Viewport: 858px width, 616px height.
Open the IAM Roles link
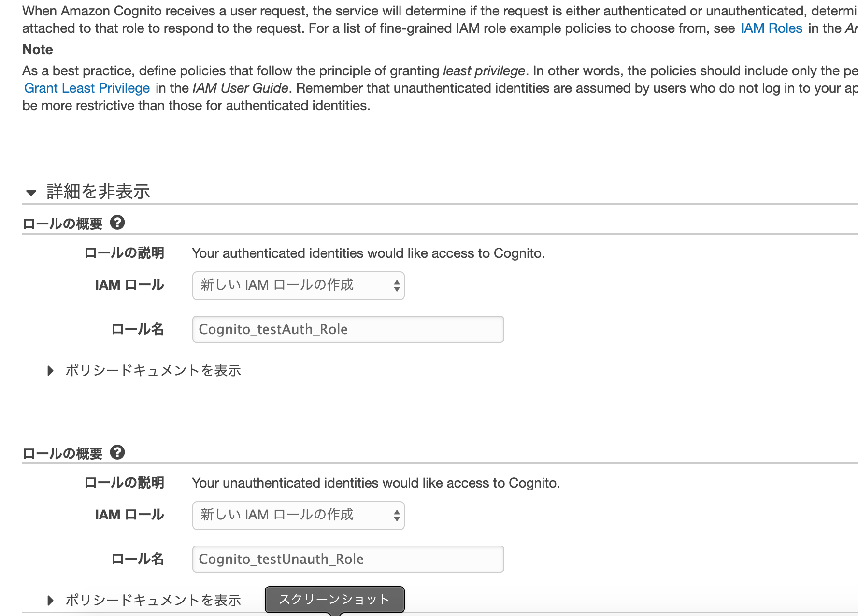coord(771,28)
